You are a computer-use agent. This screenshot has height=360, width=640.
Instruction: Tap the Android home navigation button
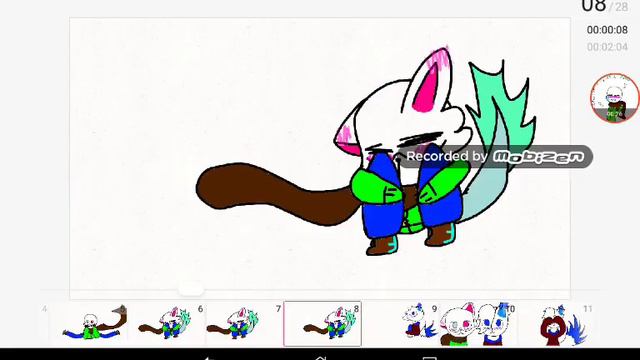320,358
